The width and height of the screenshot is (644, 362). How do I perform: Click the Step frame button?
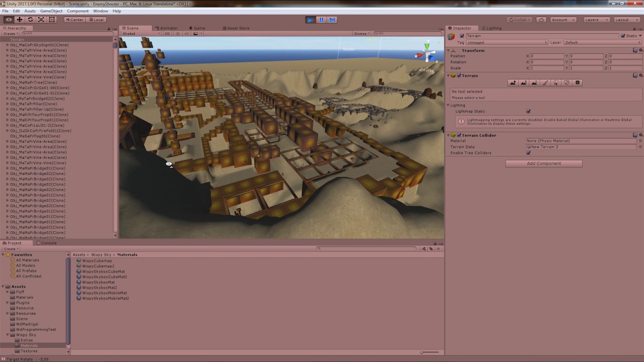(x=332, y=20)
